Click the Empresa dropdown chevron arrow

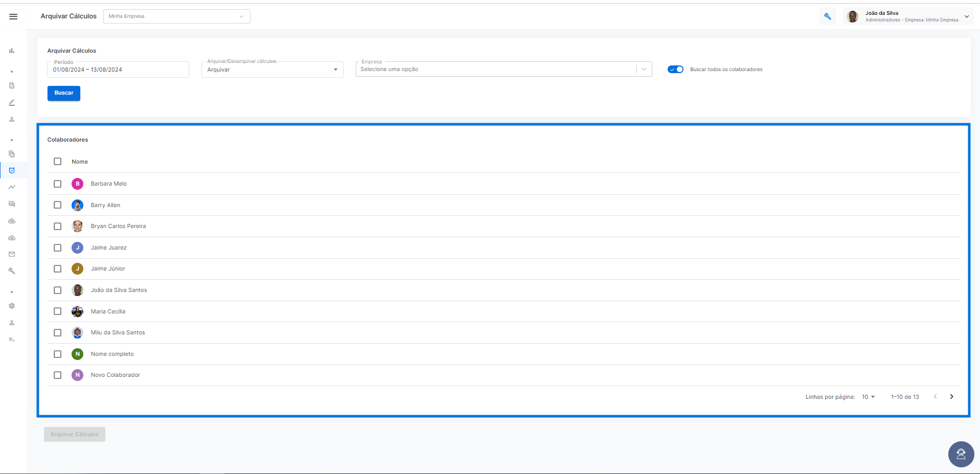(644, 69)
